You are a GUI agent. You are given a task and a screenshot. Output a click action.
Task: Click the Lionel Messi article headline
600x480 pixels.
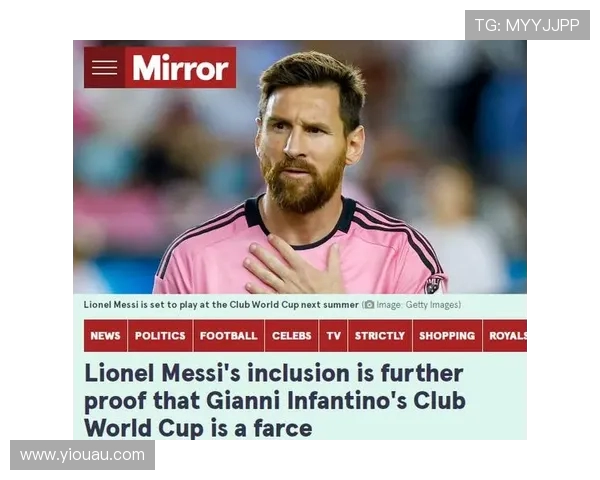[275, 400]
